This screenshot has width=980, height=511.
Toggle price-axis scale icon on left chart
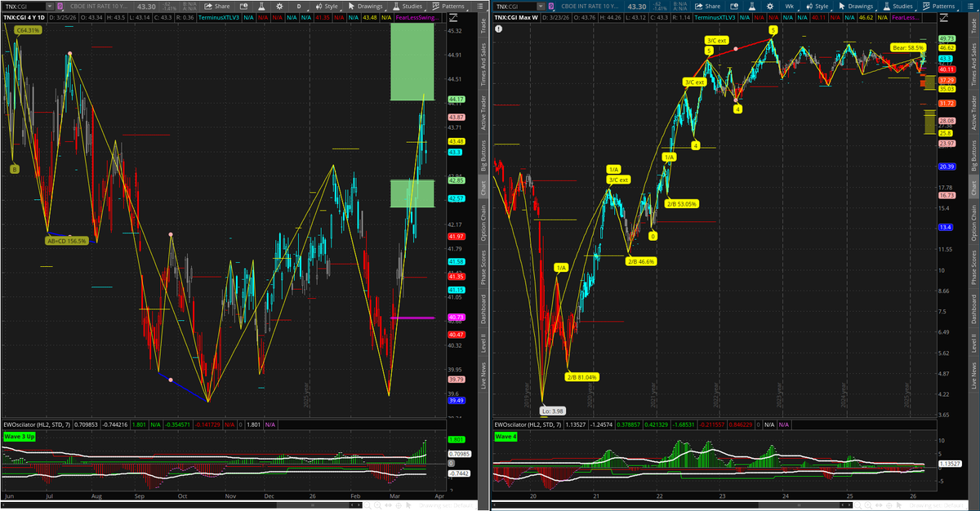pyautogui.click(x=454, y=18)
